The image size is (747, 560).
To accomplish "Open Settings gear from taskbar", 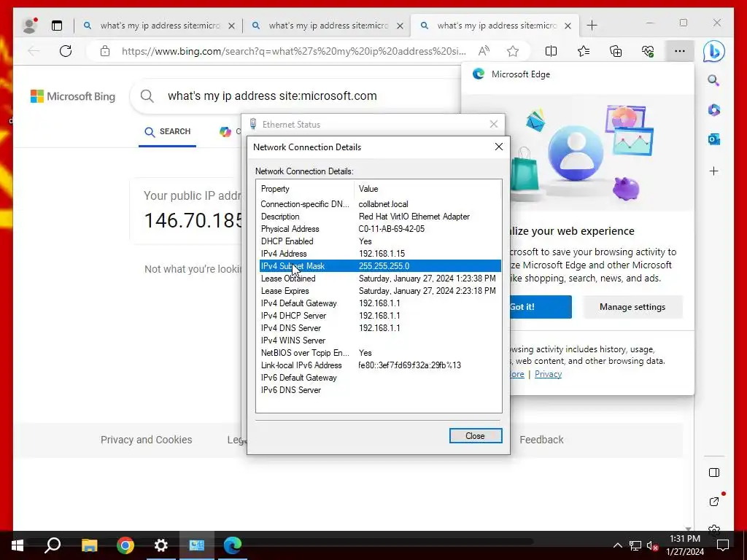I will 161,545.
